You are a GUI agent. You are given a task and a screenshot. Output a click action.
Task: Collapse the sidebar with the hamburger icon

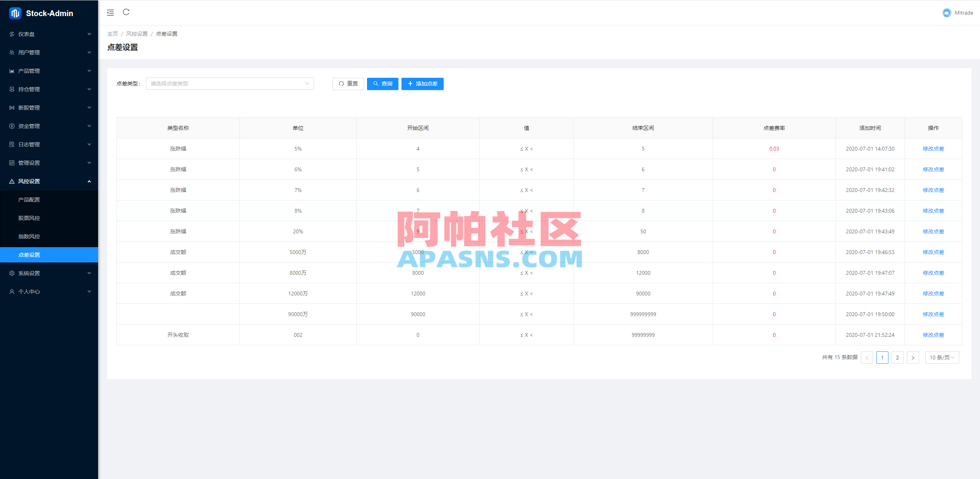click(x=110, y=12)
